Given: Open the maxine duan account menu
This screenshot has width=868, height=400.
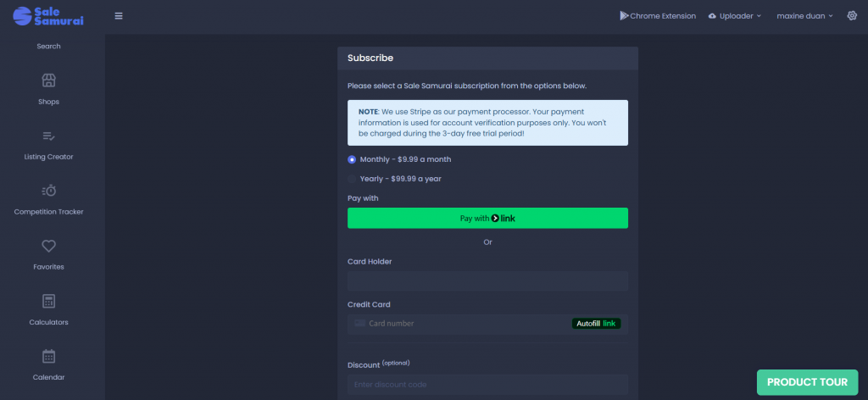Looking at the screenshot, I should tap(804, 16).
